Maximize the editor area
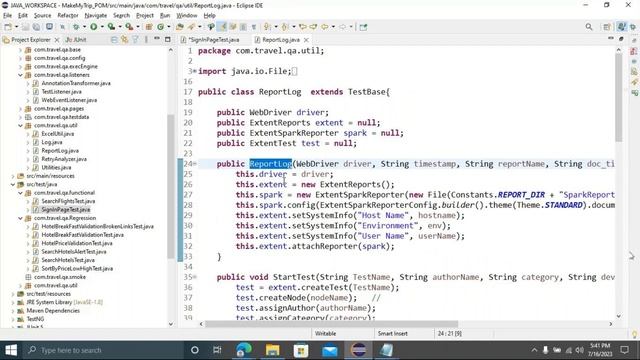Image resolution: width=640 pixels, height=360 pixels. coord(621,39)
